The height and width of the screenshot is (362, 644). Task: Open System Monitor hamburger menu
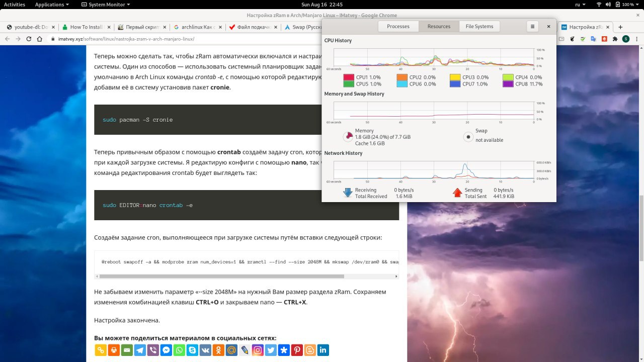click(532, 26)
